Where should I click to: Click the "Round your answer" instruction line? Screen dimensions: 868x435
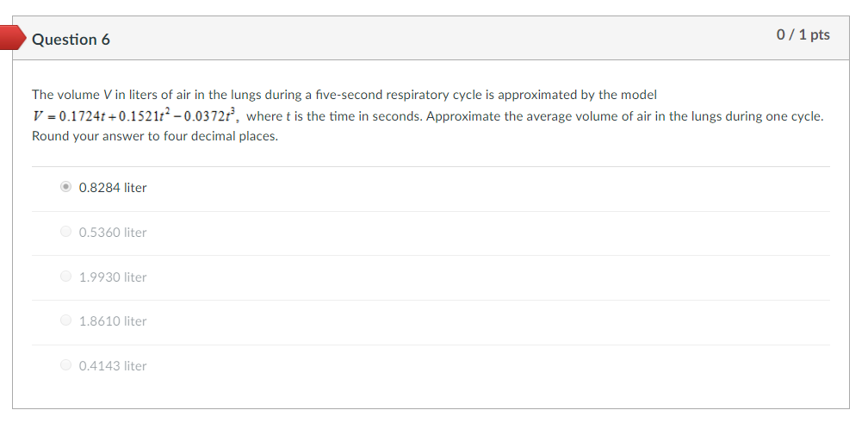coord(155,136)
